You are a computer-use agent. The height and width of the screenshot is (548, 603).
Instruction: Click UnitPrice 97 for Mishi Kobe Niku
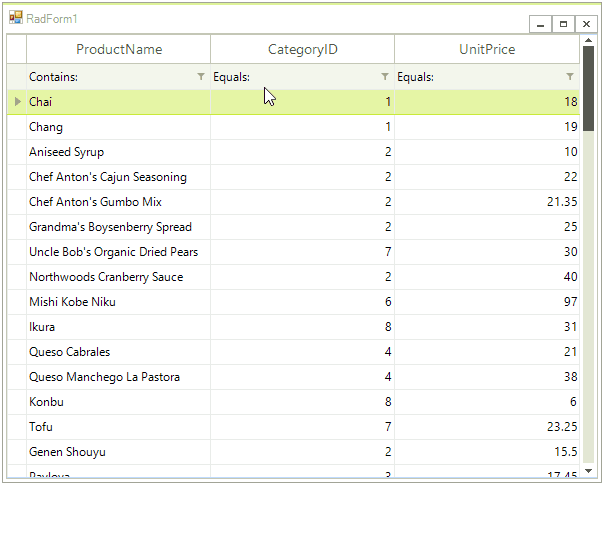(x=487, y=302)
